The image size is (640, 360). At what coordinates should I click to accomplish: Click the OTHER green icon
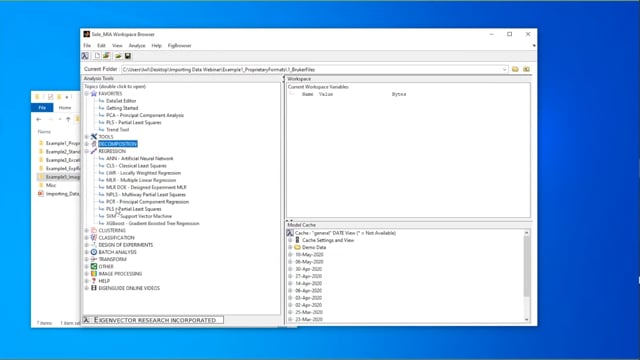pos(94,267)
